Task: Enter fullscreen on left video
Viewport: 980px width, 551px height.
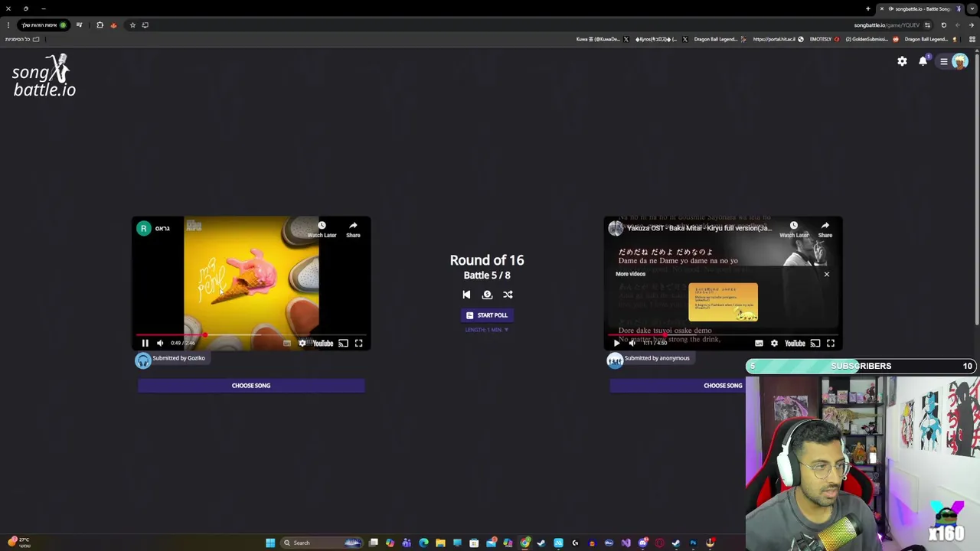Action: [x=358, y=344]
